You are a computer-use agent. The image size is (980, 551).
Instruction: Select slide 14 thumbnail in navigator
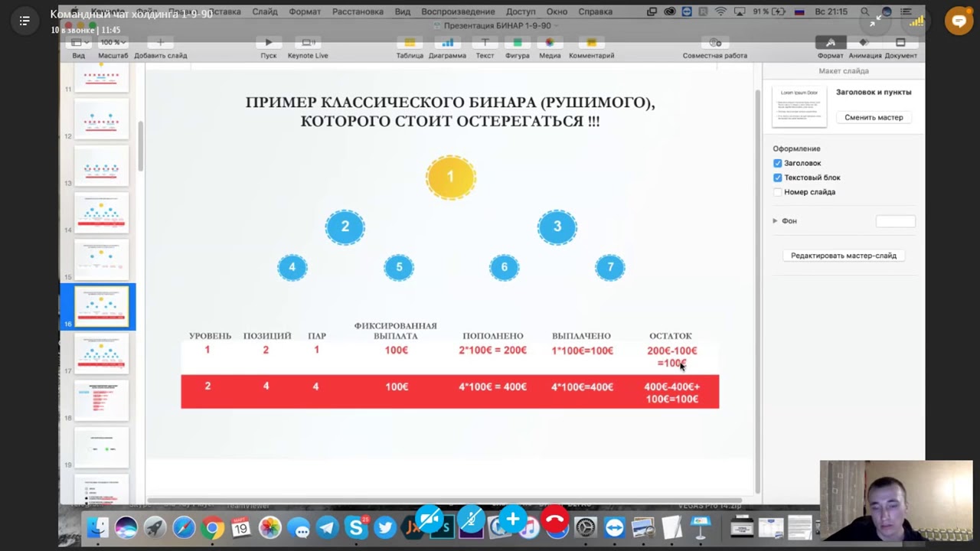pyautogui.click(x=101, y=214)
